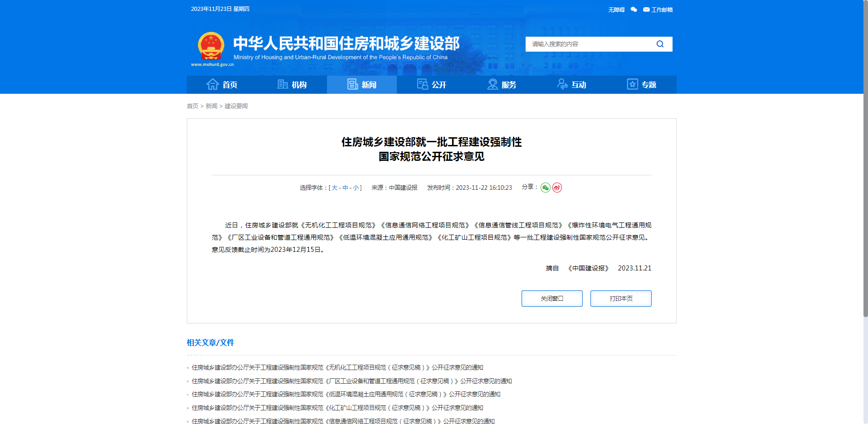The height and width of the screenshot is (424, 868).
Task: Click the star icon beside 专题
Action: 633,84
